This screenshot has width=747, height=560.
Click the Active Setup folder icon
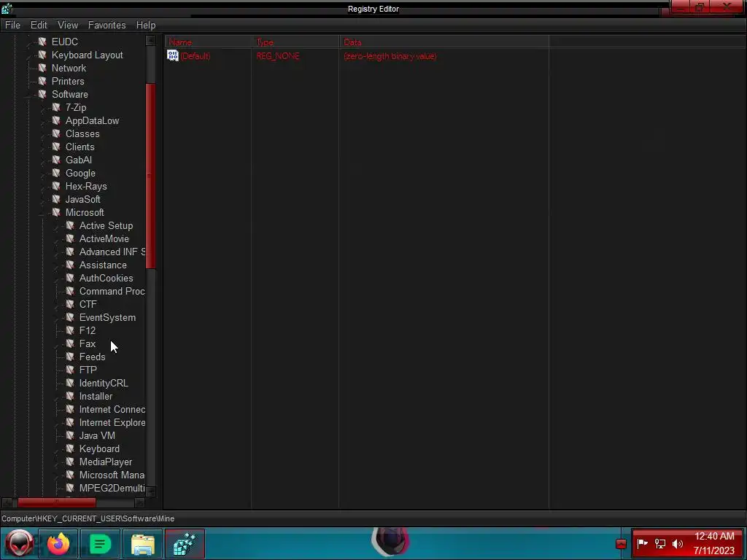click(70, 225)
